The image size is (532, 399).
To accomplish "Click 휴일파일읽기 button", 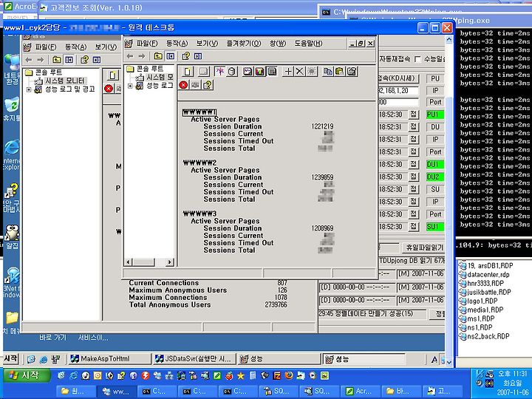I will (x=424, y=248).
